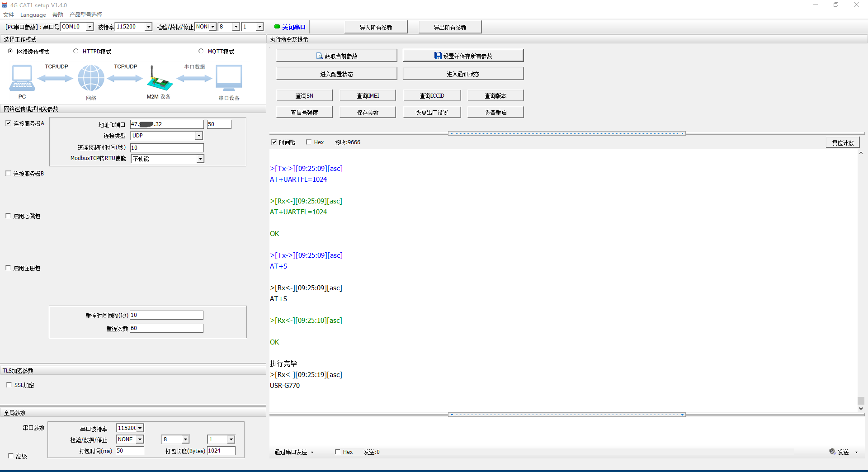Click the get current parameters magnifier icon
868x472 pixels.
[x=320, y=56]
